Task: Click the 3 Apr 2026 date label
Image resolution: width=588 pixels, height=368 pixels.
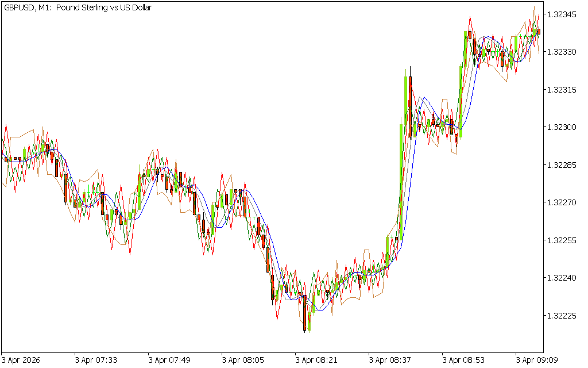Action: pos(22,360)
